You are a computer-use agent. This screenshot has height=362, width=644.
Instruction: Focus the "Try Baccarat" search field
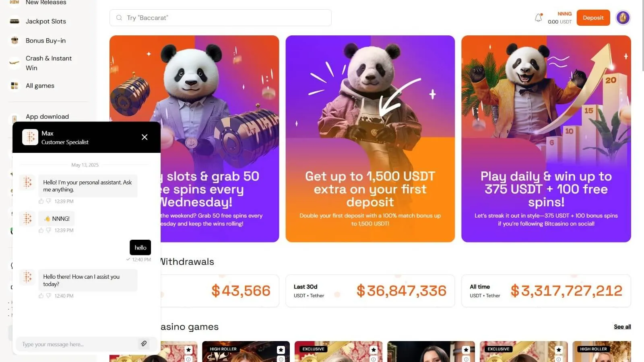click(221, 18)
